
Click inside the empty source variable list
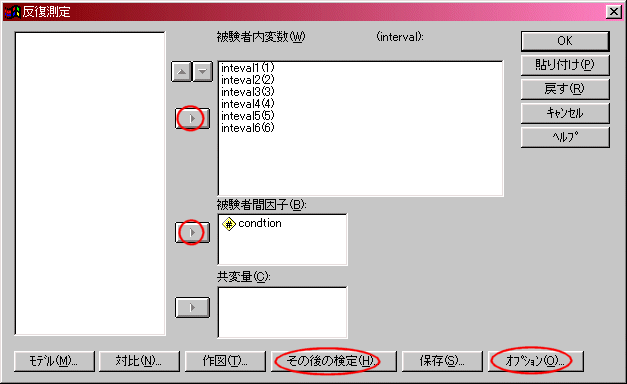point(90,183)
